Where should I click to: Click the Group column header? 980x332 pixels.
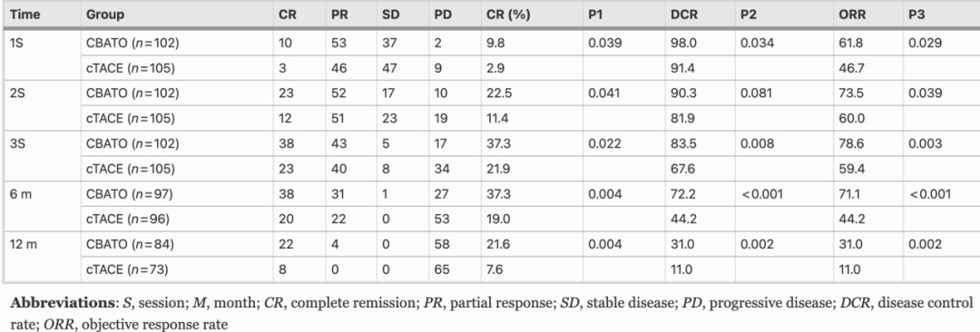(x=105, y=14)
